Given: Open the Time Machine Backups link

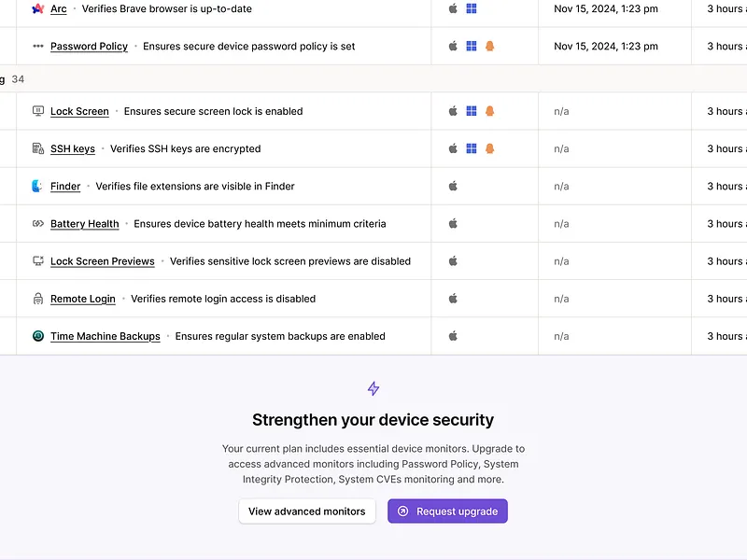Looking at the screenshot, I should pos(106,336).
